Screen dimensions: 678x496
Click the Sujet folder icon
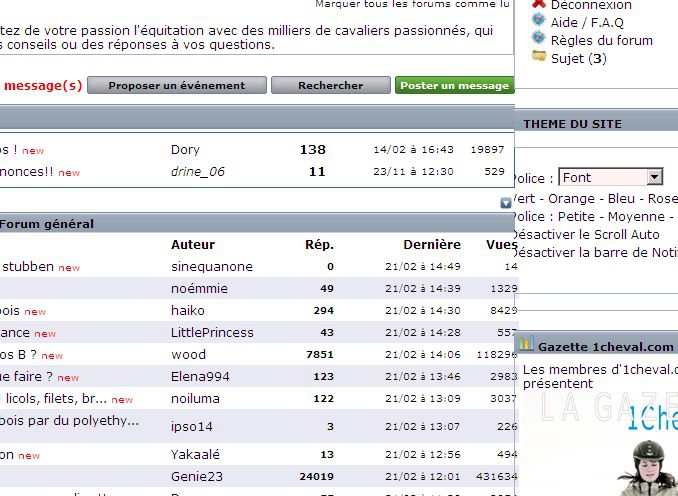[x=539, y=57]
